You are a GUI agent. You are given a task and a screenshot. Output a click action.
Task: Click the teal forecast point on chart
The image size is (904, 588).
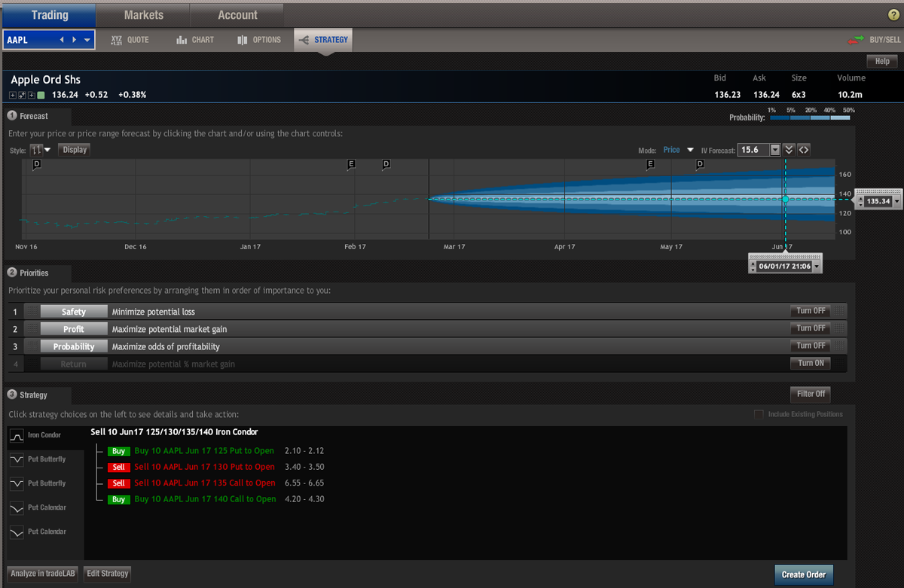[786, 200]
